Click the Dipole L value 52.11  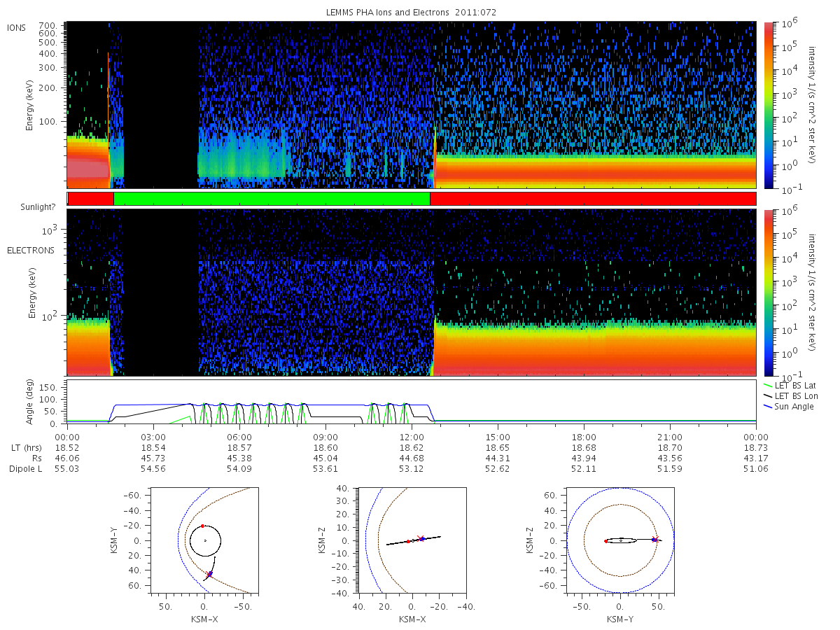584,469
